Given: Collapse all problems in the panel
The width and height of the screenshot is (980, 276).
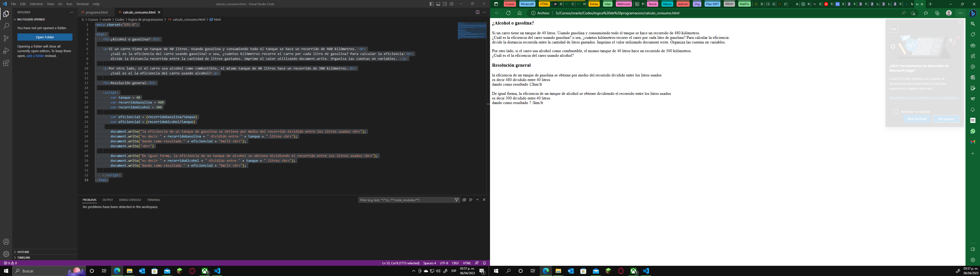Looking at the screenshot, I should click(464, 200).
